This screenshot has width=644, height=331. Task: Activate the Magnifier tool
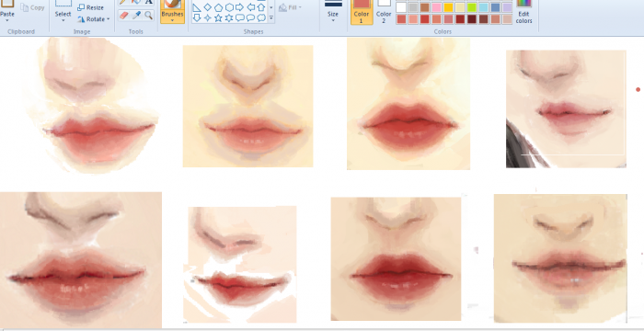point(149,16)
